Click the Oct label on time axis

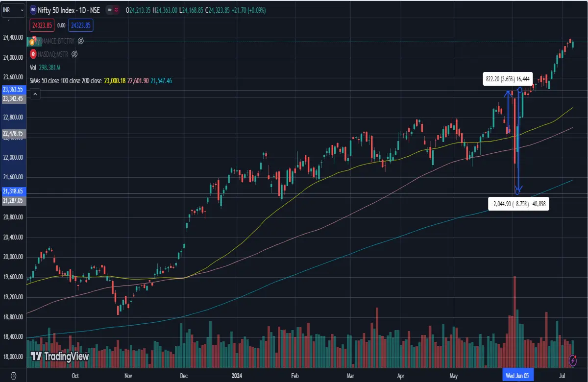click(75, 376)
